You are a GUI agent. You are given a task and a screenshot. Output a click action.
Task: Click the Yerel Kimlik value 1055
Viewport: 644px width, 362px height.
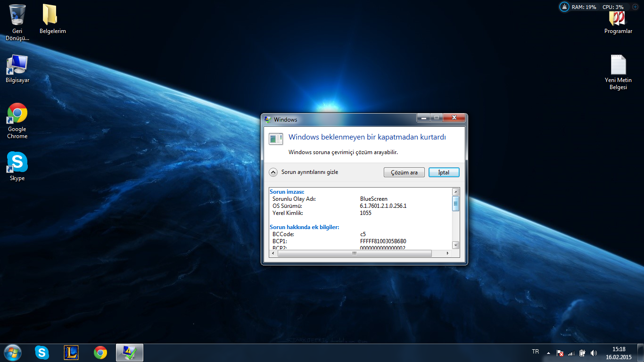point(365,213)
